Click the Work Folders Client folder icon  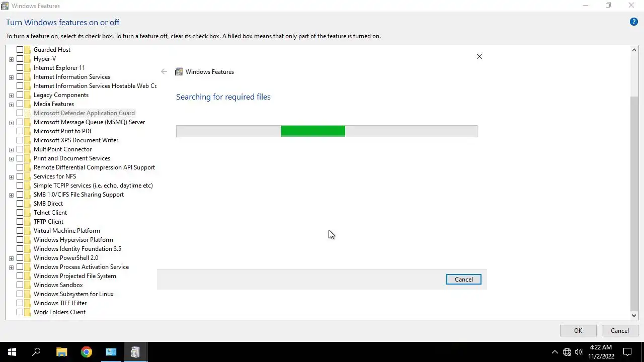28,312
